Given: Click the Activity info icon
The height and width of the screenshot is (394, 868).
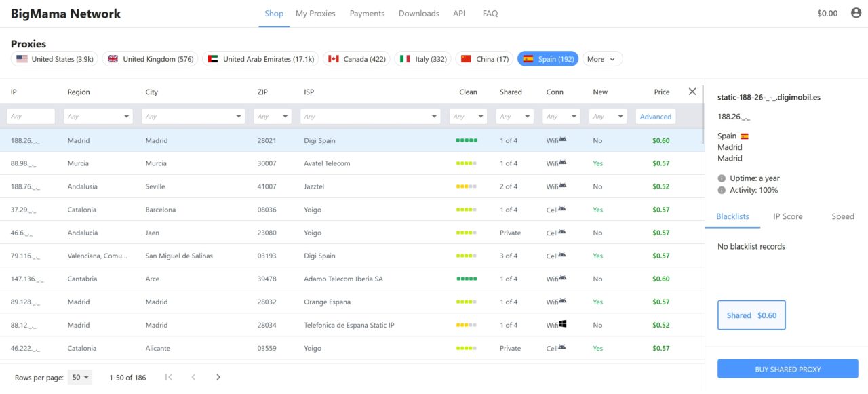Looking at the screenshot, I should (722, 190).
